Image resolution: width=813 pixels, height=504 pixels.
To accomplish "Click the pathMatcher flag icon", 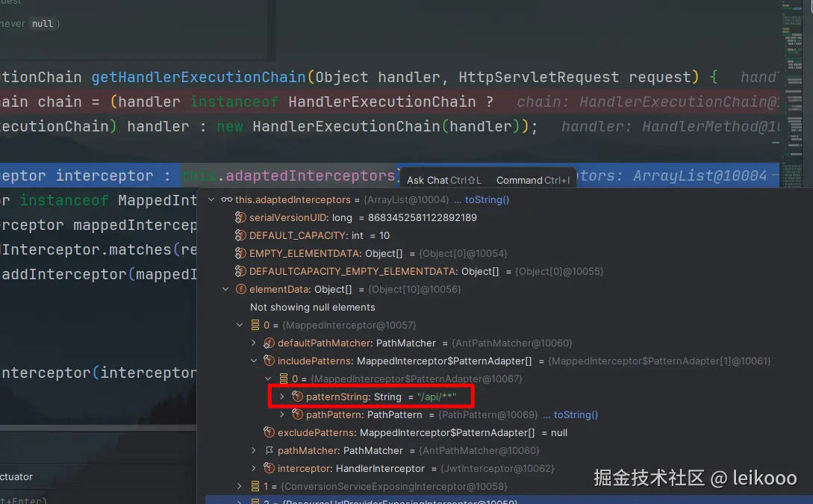I will tap(269, 450).
